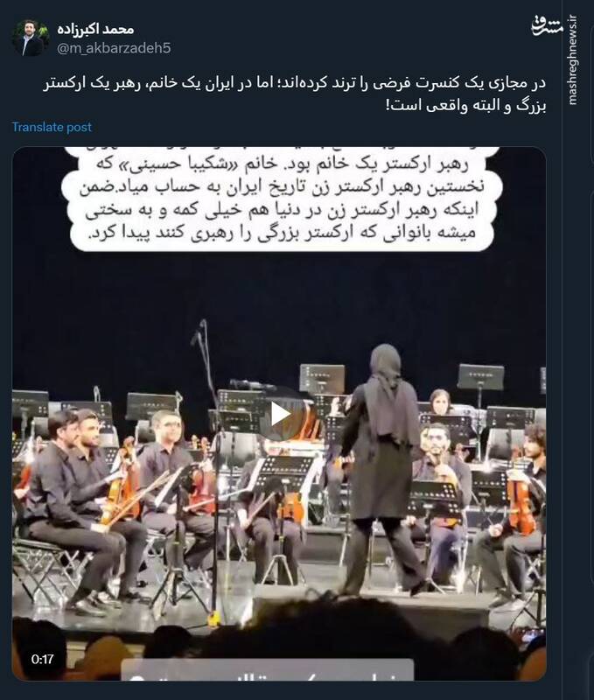Image resolution: width=594 pixels, height=700 pixels.
Task: Open the @m_akbarzadeh5 handle link
Action: 114,48
